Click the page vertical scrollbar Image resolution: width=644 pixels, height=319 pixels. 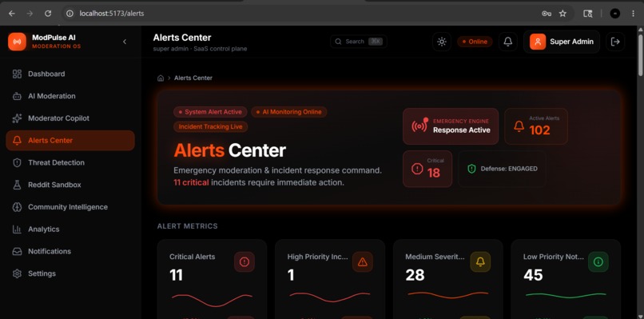[x=640, y=55]
